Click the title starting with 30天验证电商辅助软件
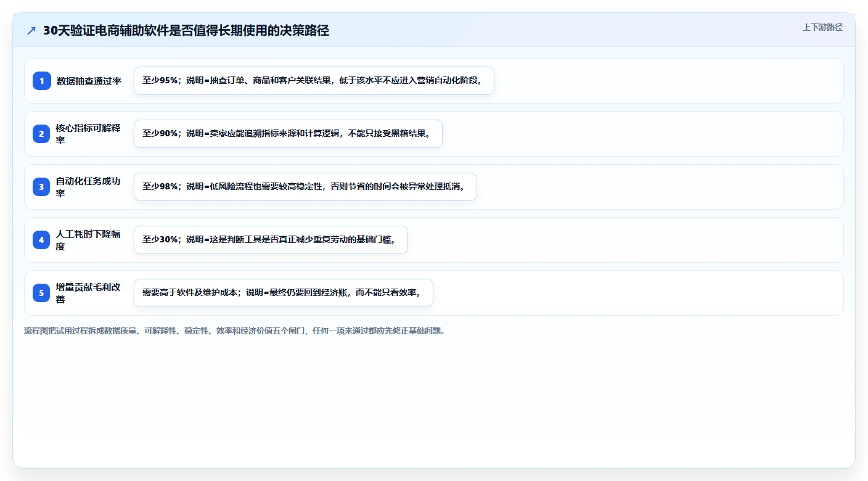Viewport: 868px width, 481px height. coord(186,31)
